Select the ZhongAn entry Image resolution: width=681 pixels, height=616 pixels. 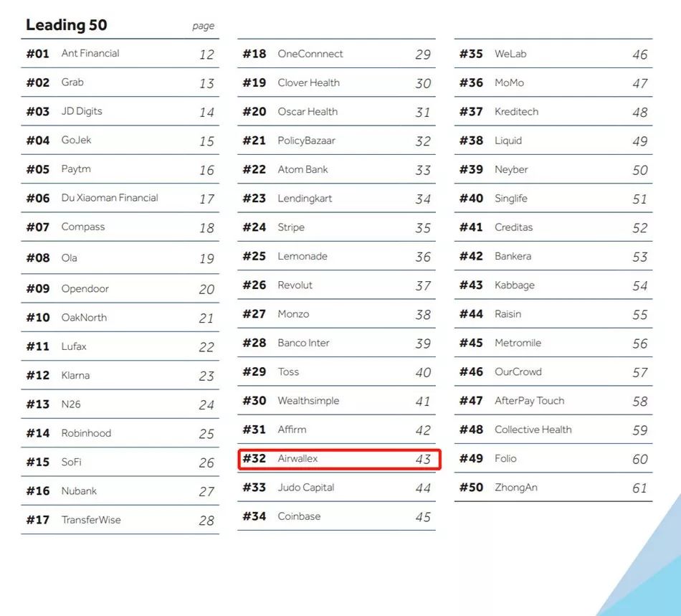(x=515, y=488)
